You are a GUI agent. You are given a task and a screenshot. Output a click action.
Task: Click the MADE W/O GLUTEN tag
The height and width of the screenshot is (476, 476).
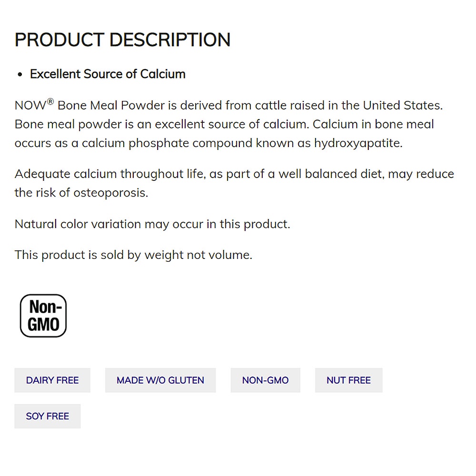coord(160,380)
